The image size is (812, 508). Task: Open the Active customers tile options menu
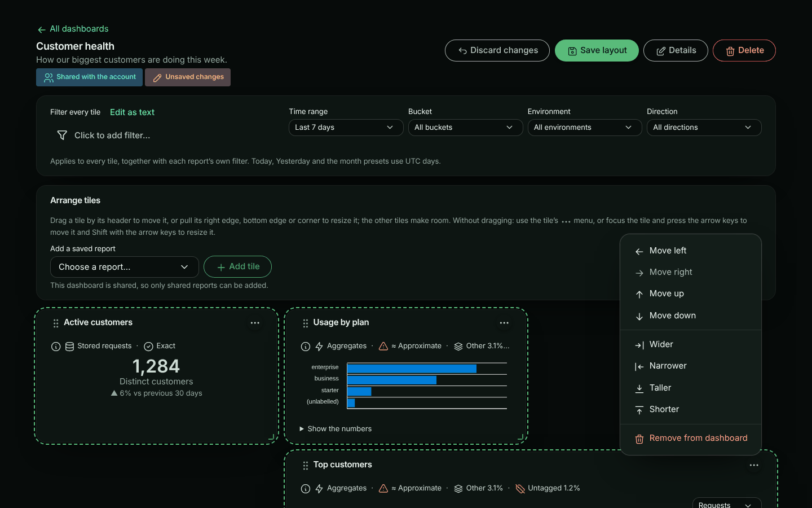pos(255,323)
